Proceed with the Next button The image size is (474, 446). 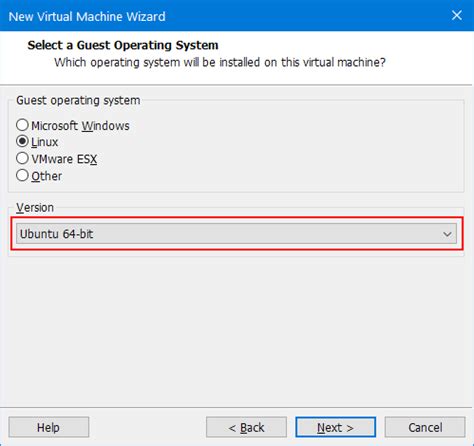(x=335, y=427)
